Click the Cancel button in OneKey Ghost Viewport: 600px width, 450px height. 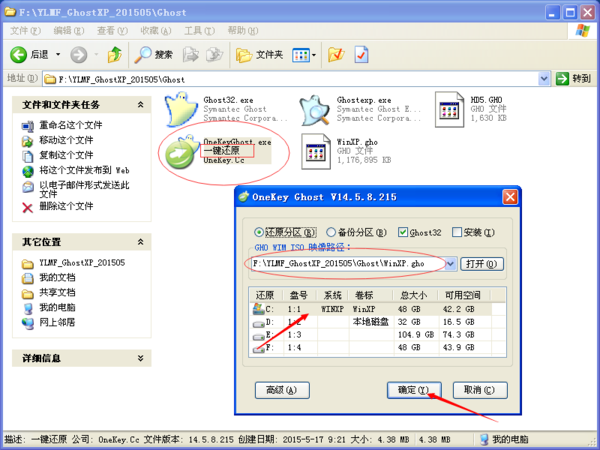pos(480,390)
